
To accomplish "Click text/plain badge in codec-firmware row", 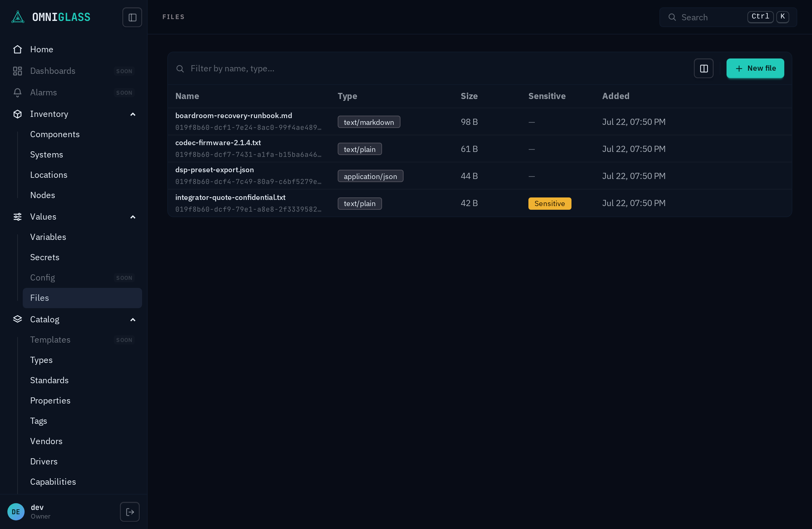I will [x=360, y=149].
